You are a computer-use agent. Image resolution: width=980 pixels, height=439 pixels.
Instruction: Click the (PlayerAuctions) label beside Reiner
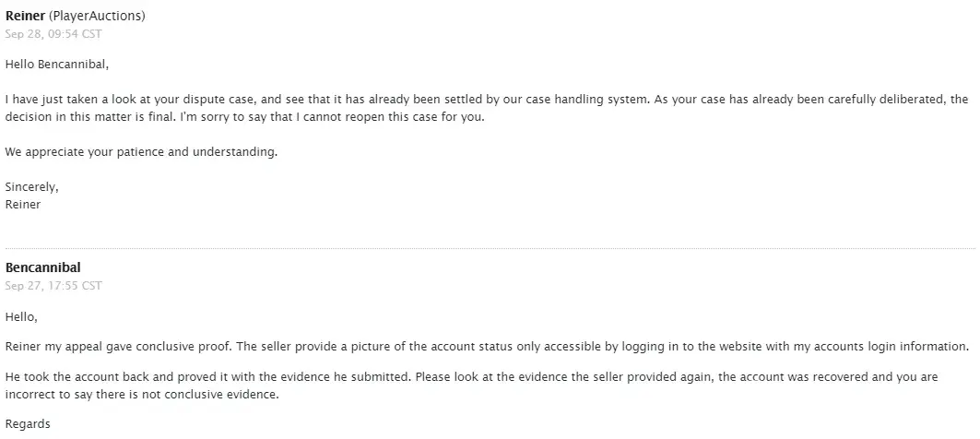pos(97,16)
